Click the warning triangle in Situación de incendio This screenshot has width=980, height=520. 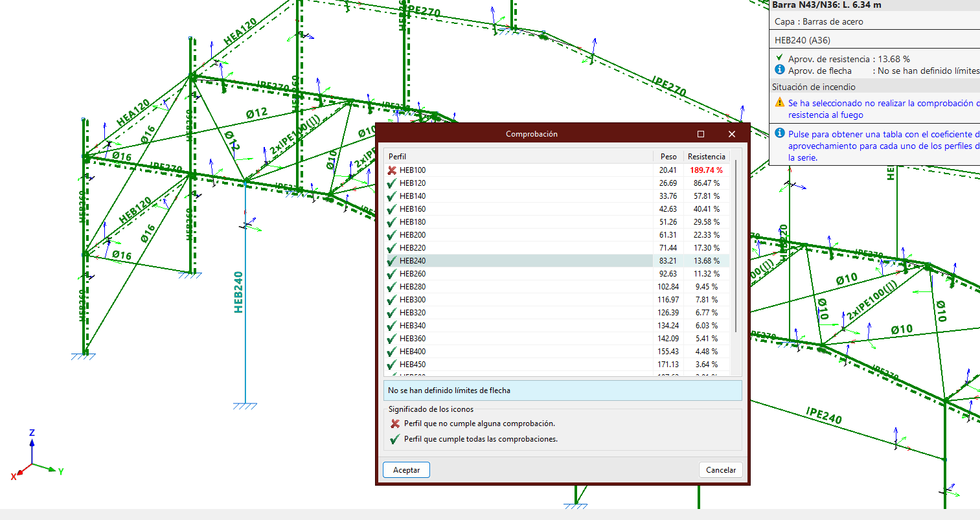[x=780, y=103]
